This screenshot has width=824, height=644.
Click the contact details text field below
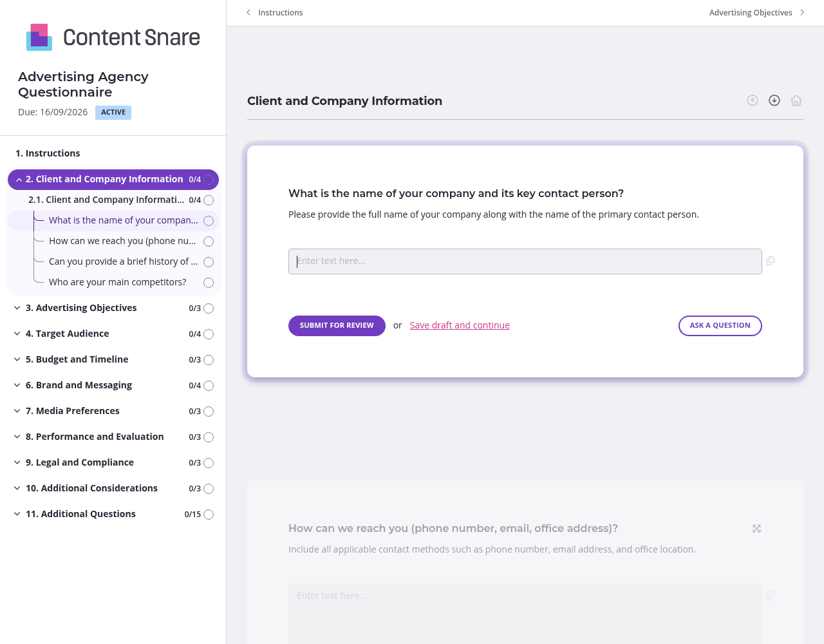click(525, 613)
